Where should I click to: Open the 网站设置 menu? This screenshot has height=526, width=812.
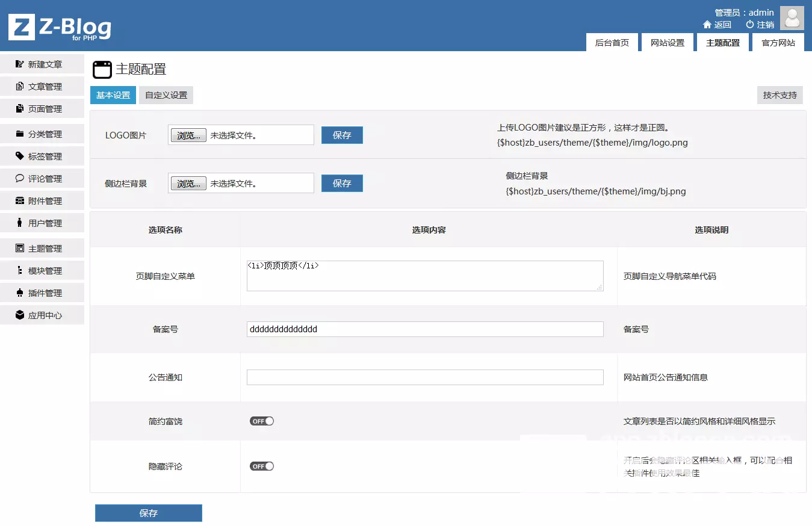tap(667, 42)
